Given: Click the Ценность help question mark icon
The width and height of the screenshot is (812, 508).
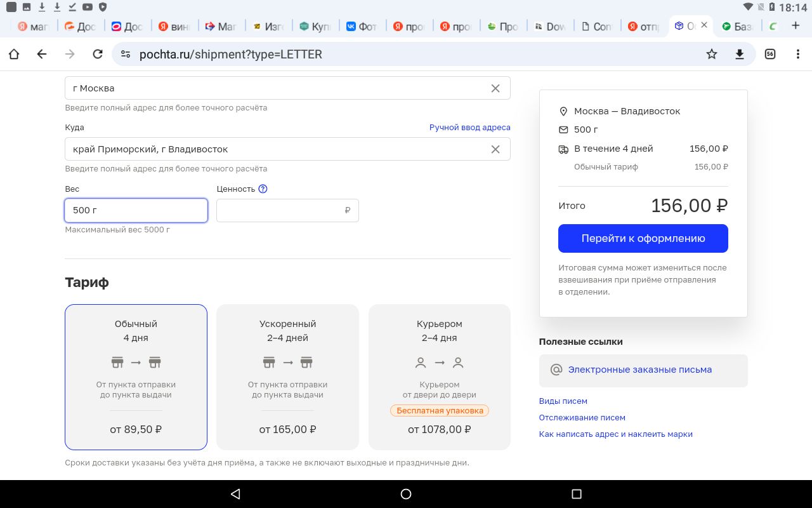Looking at the screenshot, I should [263, 189].
